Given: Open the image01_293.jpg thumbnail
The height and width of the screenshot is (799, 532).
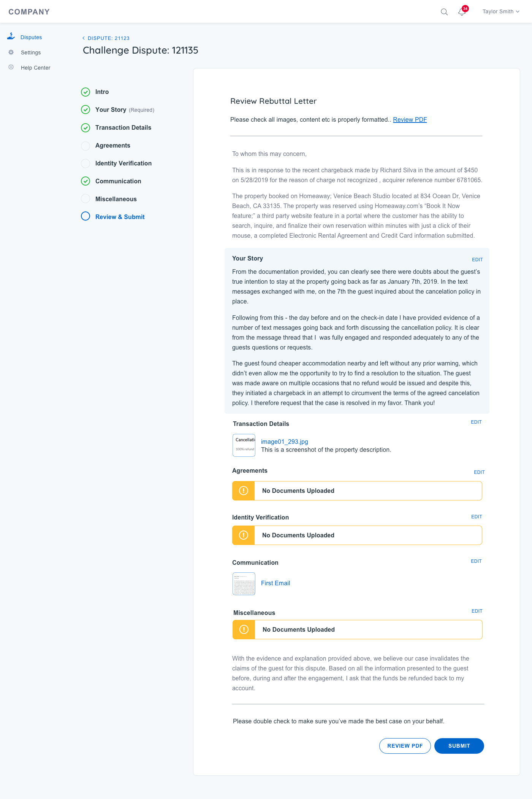Looking at the screenshot, I should [244, 445].
